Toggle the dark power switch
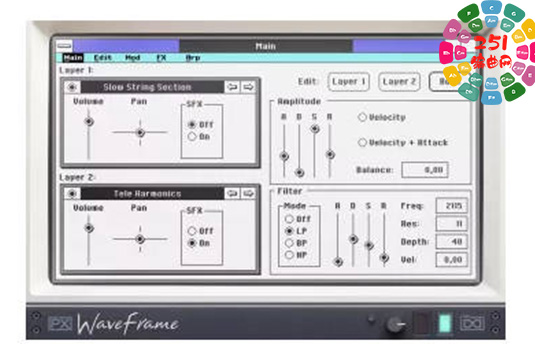This screenshot has width=535, height=363. tap(422, 323)
